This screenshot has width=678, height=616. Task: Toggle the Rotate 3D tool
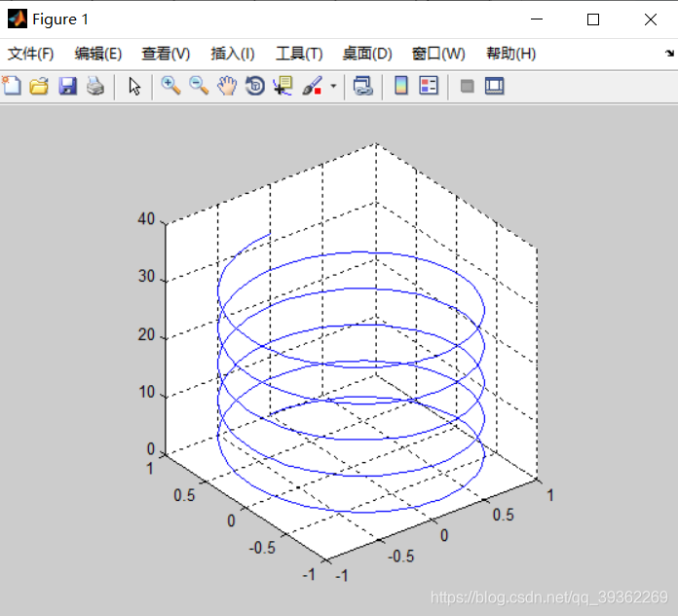pos(255,86)
